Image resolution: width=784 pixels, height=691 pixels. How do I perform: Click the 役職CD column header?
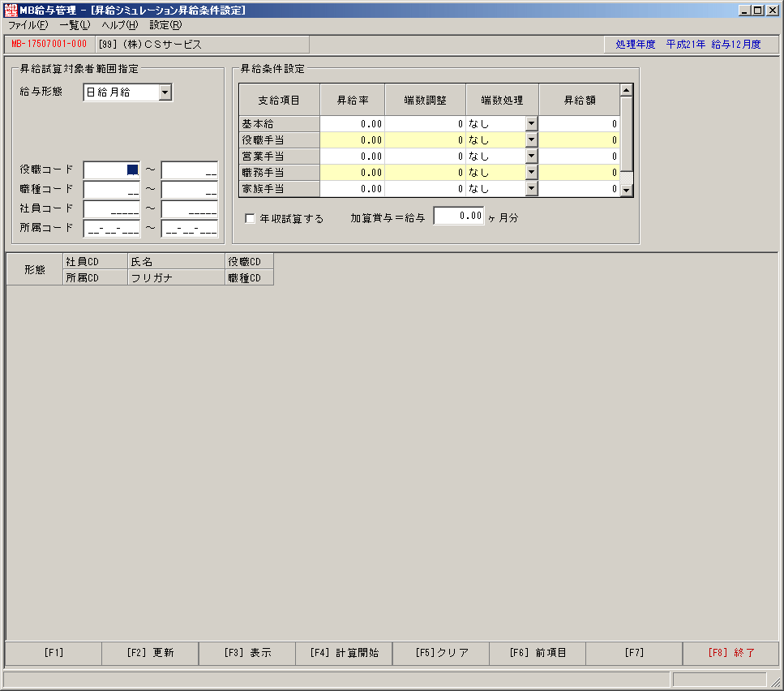[249, 261]
